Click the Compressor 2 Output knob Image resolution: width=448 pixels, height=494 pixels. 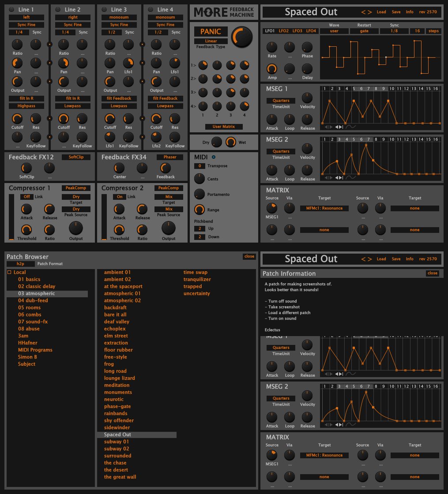[x=168, y=228]
